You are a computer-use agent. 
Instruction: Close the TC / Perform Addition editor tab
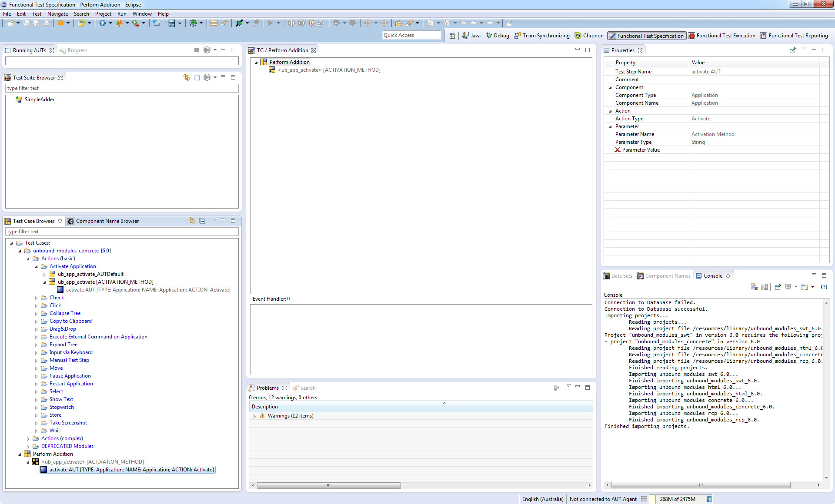(x=314, y=50)
